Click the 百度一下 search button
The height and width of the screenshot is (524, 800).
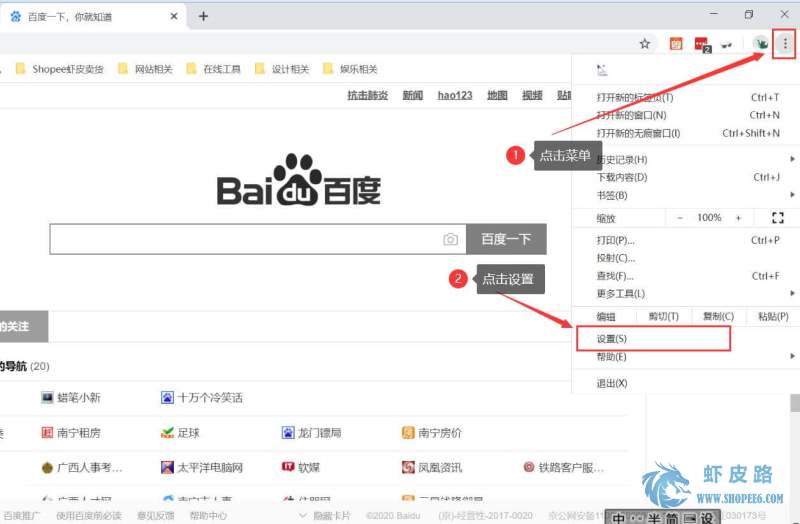click(506, 239)
